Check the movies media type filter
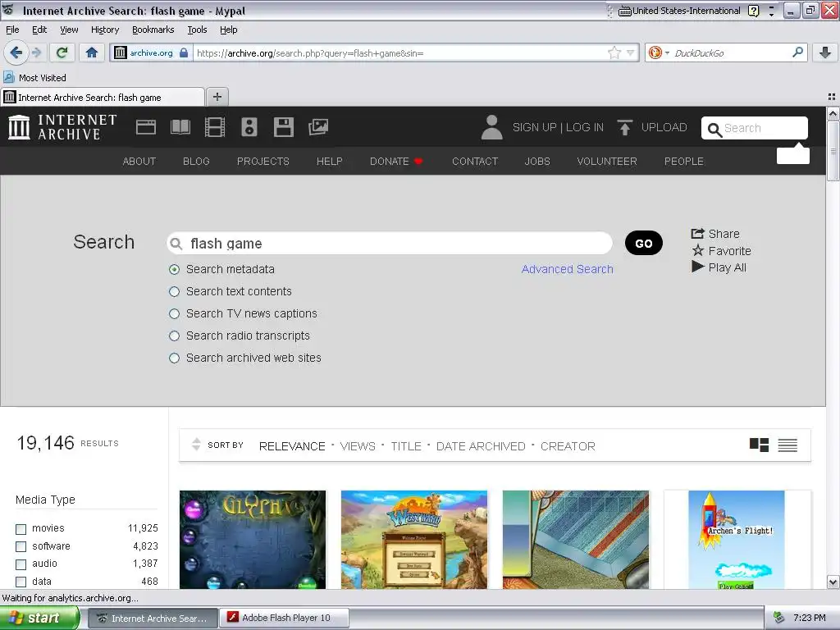 (21, 529)
